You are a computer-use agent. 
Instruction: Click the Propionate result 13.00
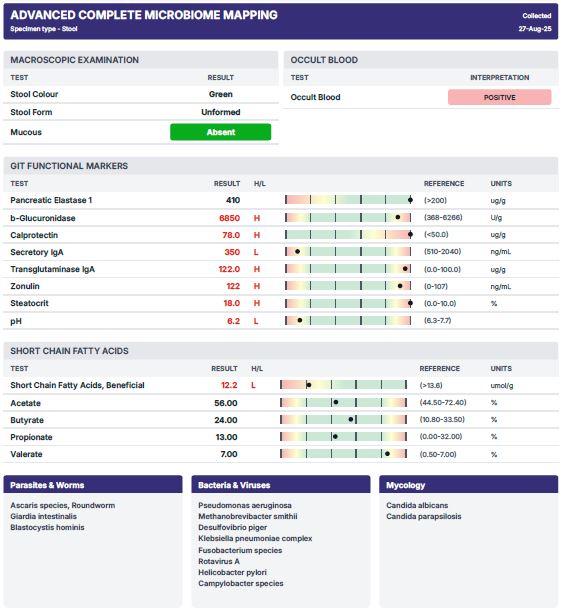[226, 437]
